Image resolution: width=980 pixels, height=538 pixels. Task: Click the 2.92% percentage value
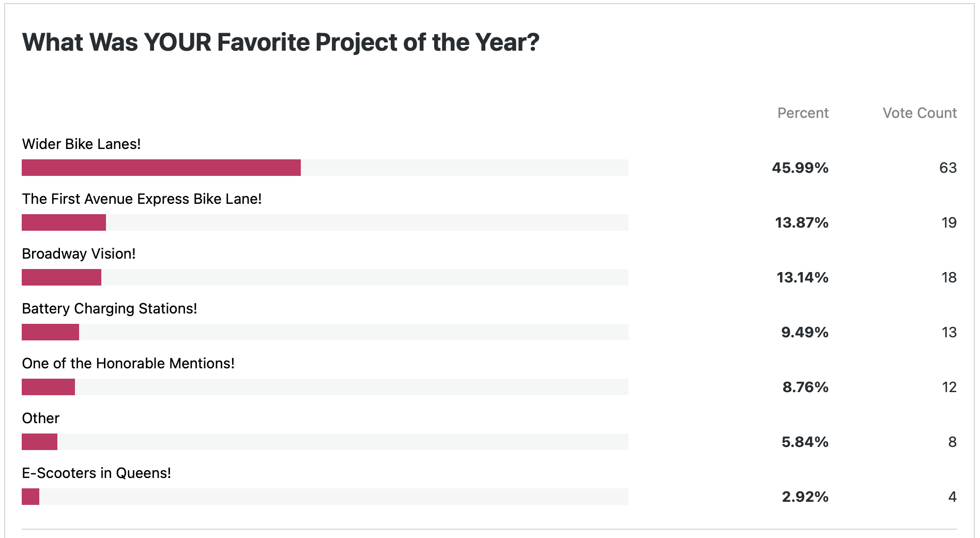click(x=805, y=497)
